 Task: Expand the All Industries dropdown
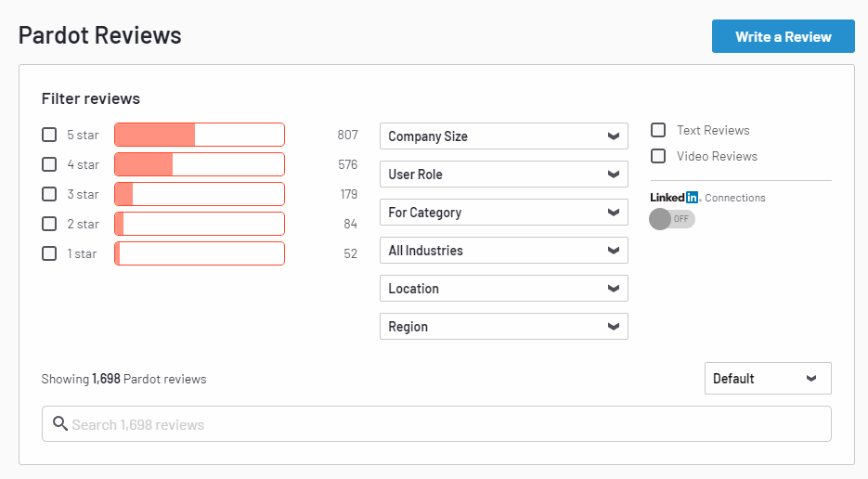[x=503, y=251]
